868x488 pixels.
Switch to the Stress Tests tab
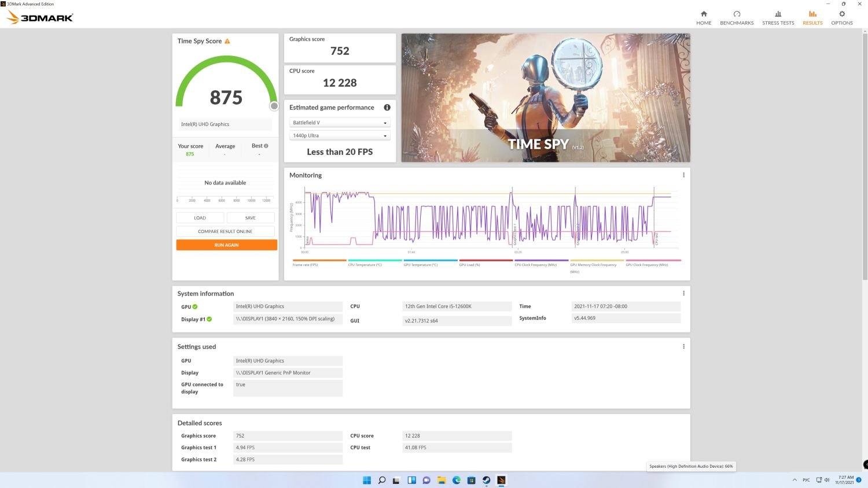pyautogui.click(x=778, y=17)
